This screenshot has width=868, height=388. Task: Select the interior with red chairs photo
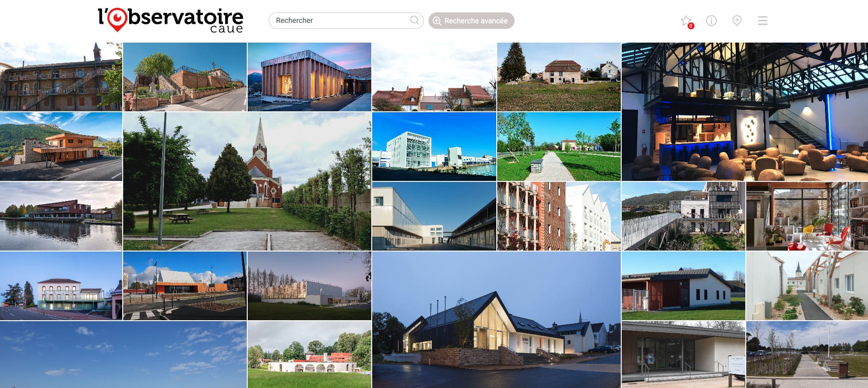point(807,216)
